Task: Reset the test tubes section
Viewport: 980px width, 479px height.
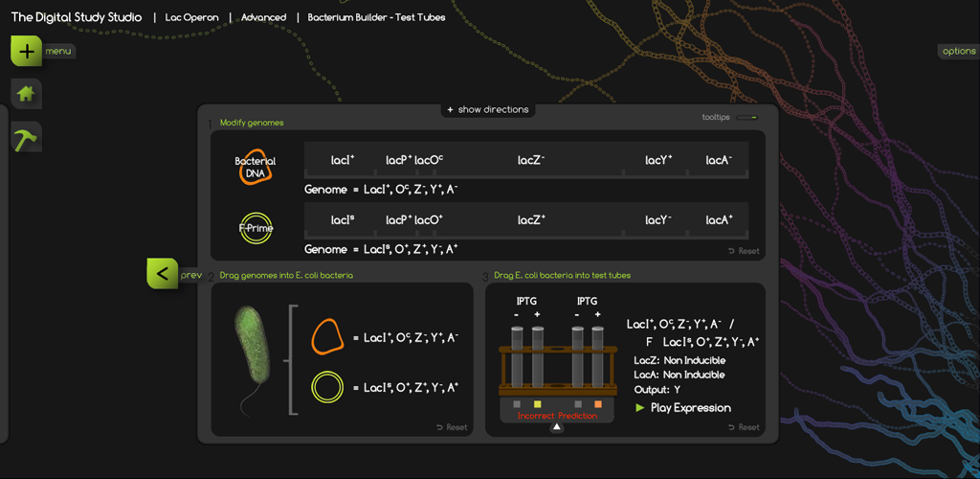Action: click(x=744, y=427)
